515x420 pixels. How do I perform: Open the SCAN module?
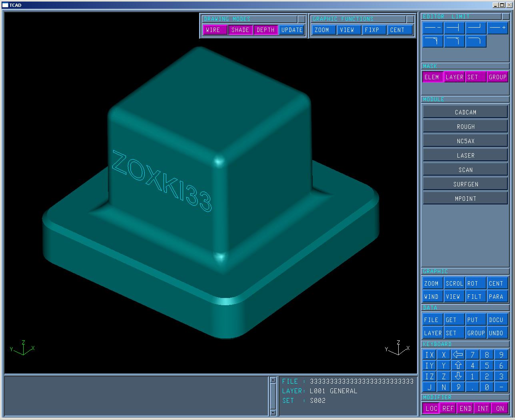point(465,170)
